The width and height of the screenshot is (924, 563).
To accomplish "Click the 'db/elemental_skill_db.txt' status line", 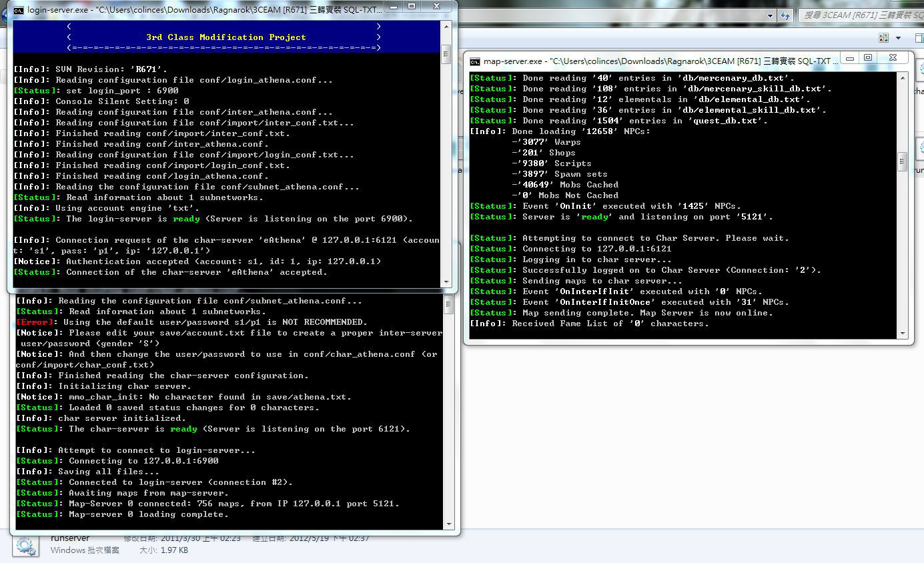I will [648, 110].
